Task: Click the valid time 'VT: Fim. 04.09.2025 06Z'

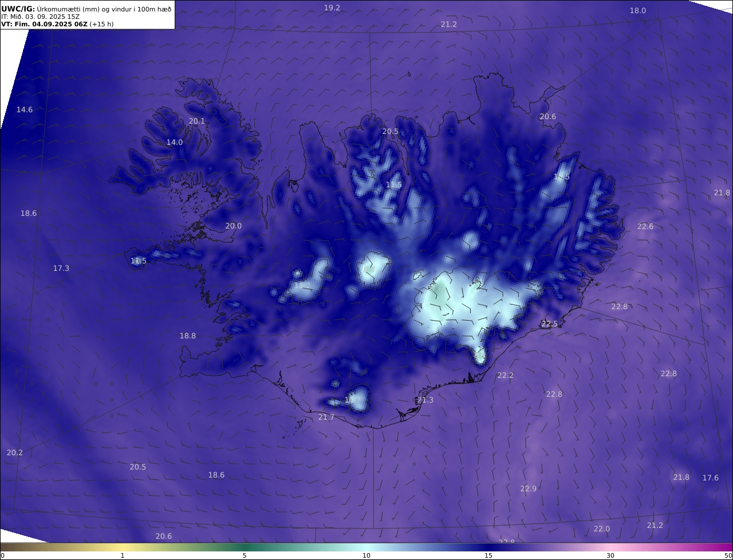Action: tap(44, 24)
